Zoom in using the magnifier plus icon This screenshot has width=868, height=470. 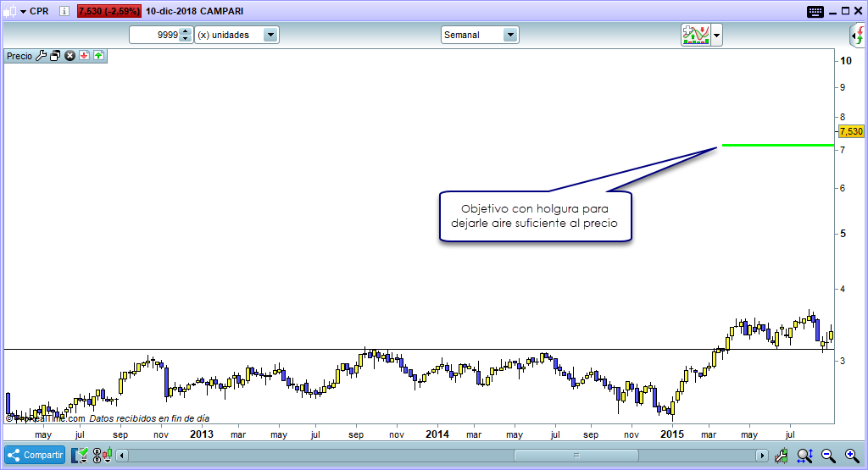852,456
